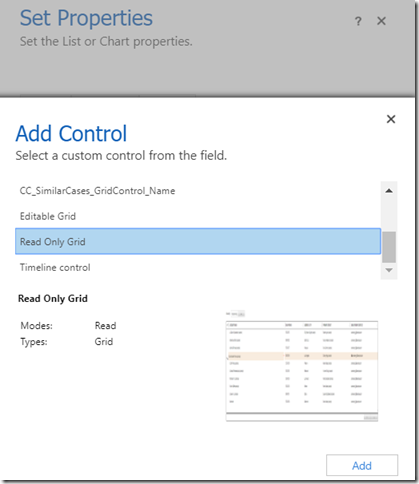Click the bold Read Only Grid description title

coord(53,298)
